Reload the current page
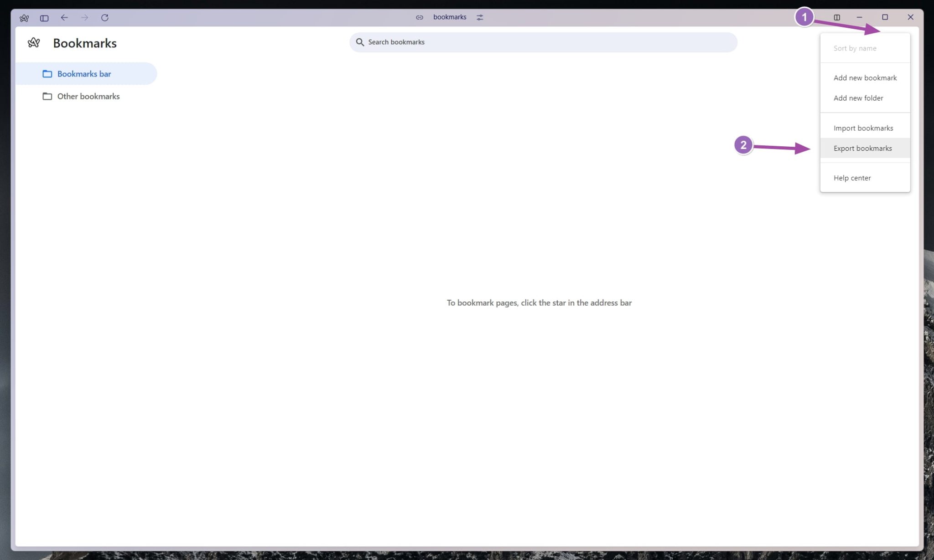Screen dimensions: 934x560 [x=105, y=17]
